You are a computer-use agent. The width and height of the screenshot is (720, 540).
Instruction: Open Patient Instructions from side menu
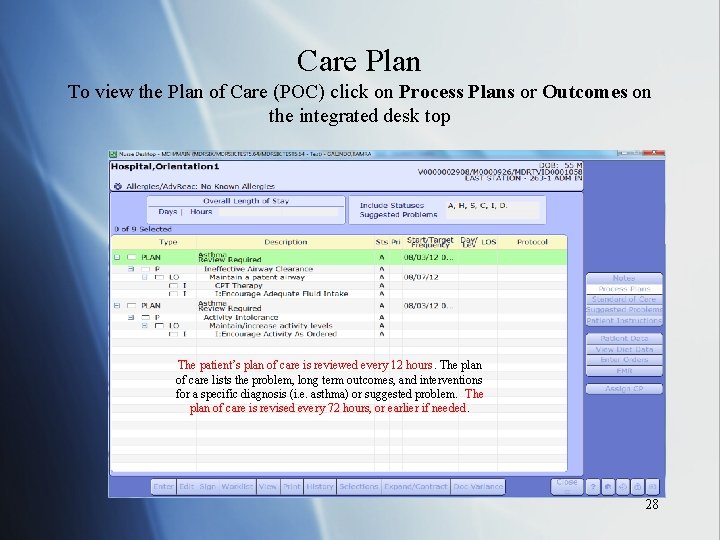(x=624, y=321)
